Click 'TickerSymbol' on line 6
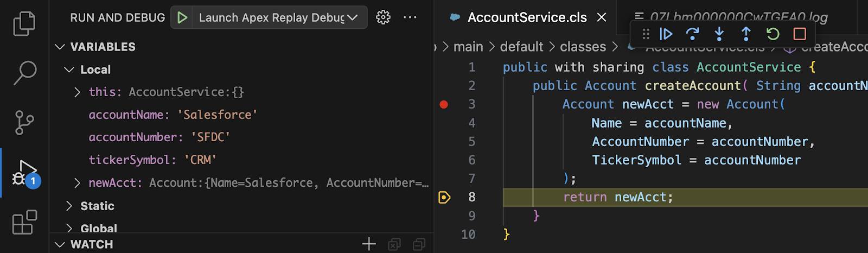Viewport: 868px width, 253px height. (x=636, y=160)
